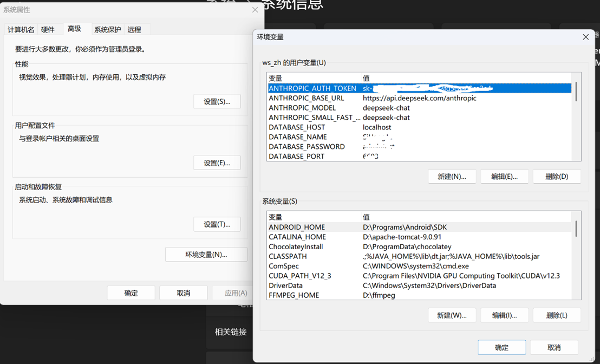The image size is (600, 364).
Task: Create new user variable with 新建(N)
Action: point(452,176)
